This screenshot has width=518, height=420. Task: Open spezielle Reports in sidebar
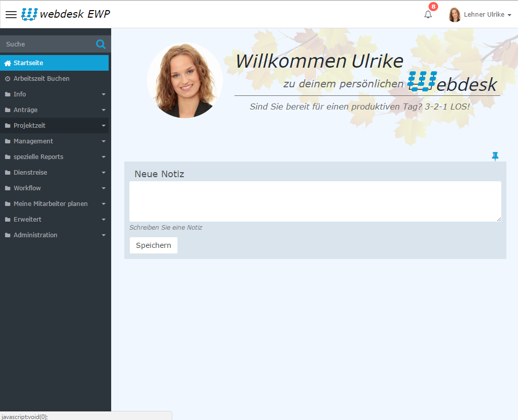(38, 157)
